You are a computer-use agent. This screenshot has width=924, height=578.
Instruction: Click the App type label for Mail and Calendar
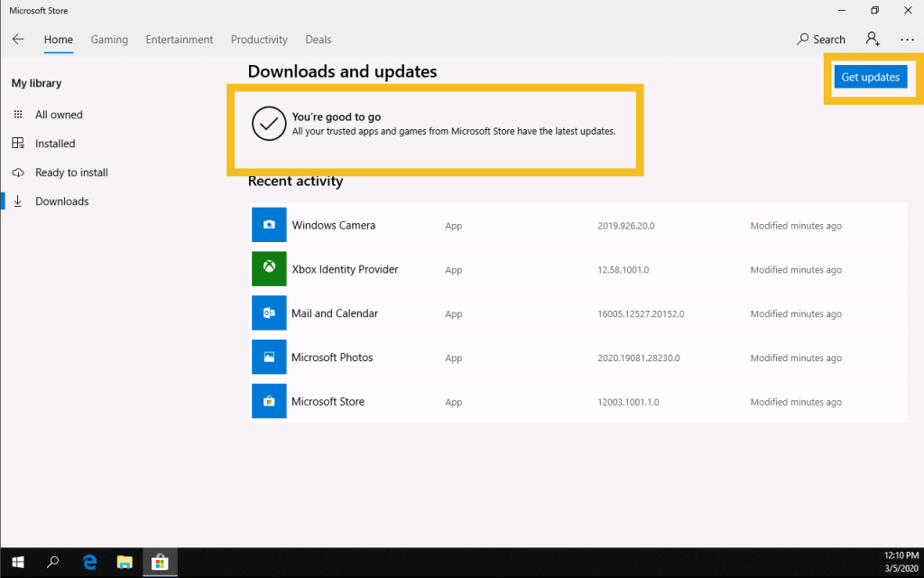click(454, 314)
